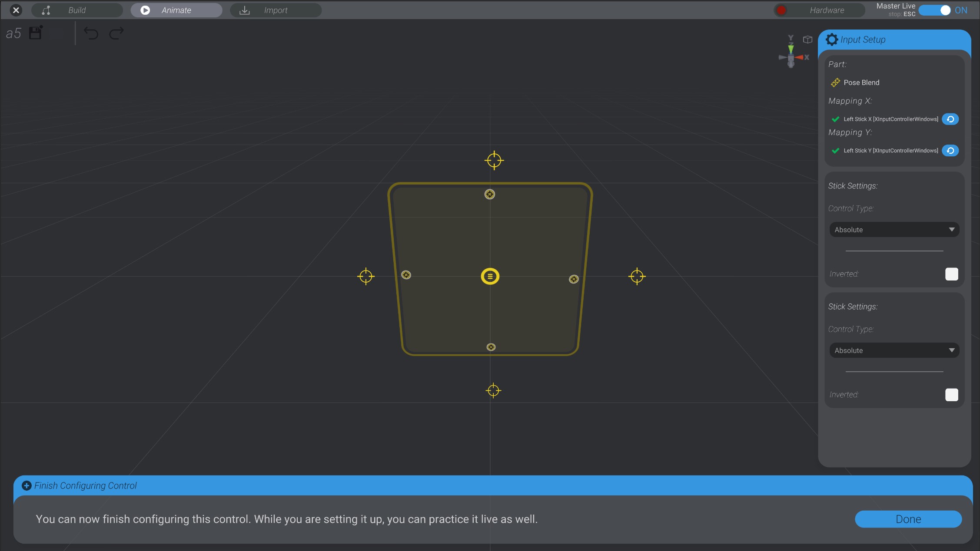Expand the Finish Configuring Control banner
980x551 pixels.
[x=27, y=485]
